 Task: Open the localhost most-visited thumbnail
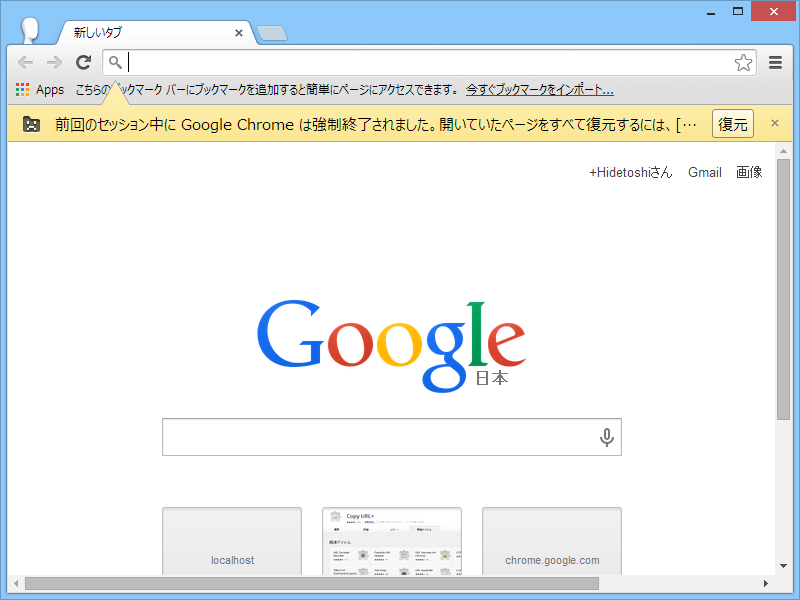point(232,541)
